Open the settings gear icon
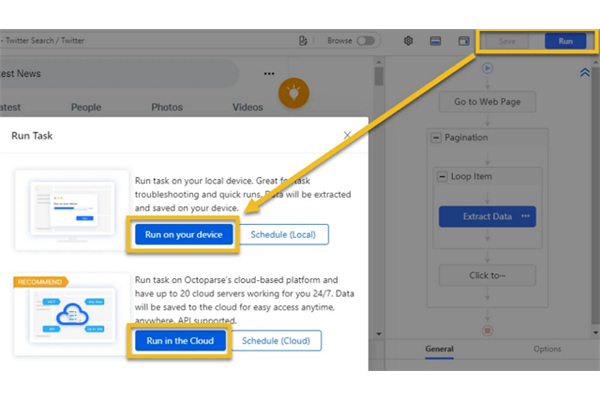The height and width of the screenshot is (400, 600). tap(408, 41)
